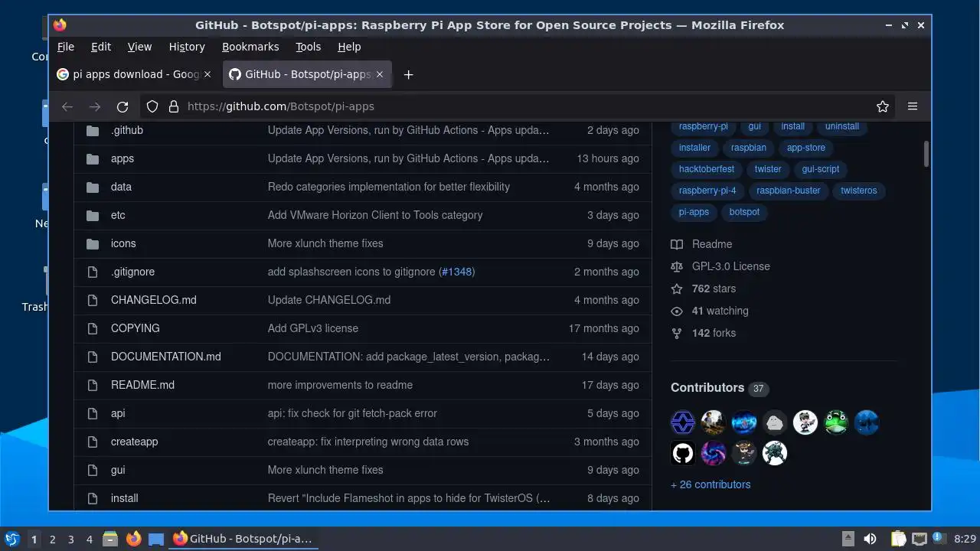Open the icons folder

[x=123, y=243]
